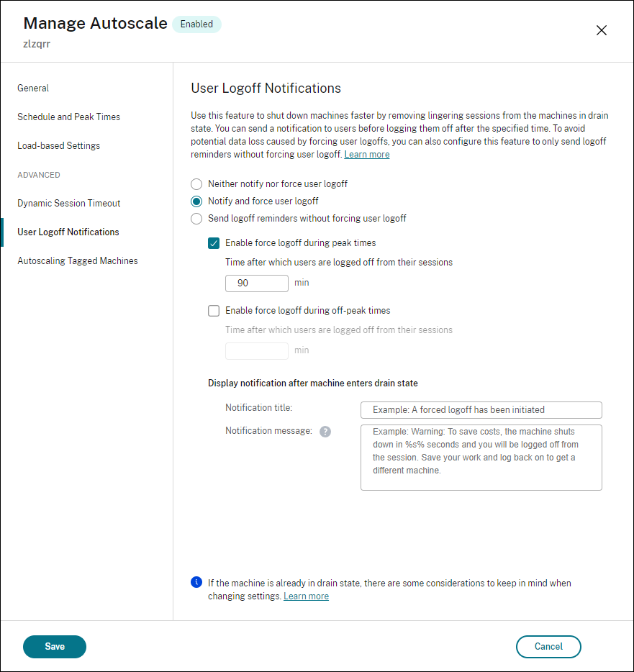
Task: Uncheck Enable force logoff during peak times
Action: 214,243
